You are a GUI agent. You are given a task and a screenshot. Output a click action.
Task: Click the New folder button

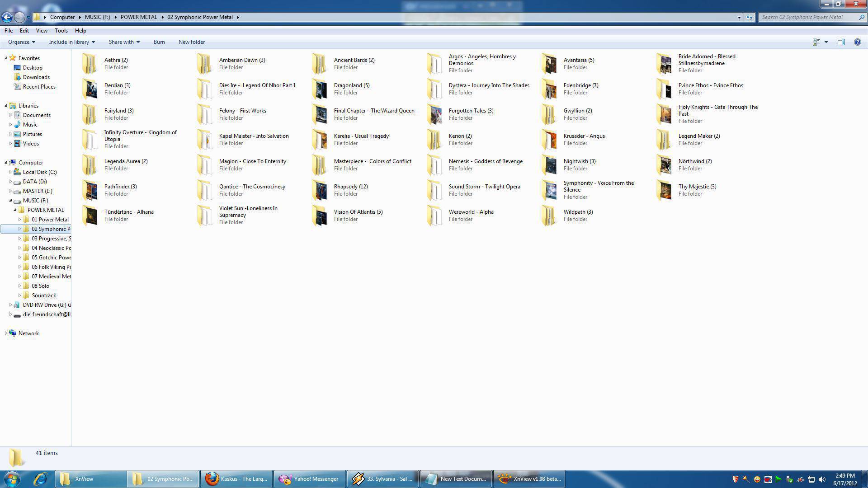192,42
